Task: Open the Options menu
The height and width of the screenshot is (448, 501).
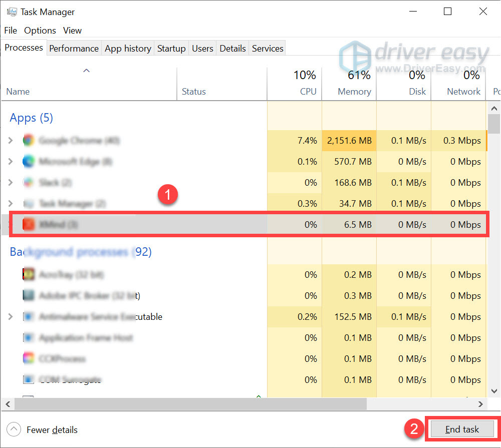Action: (40, 31)
